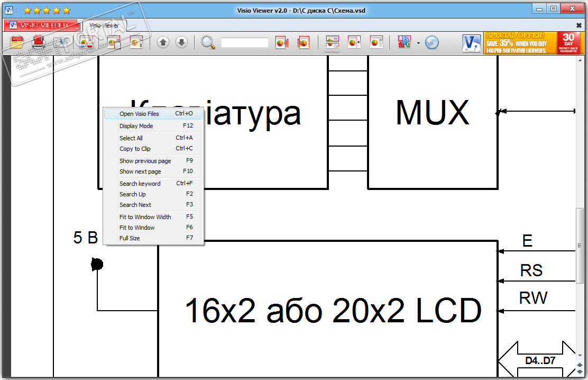The width and height of the screenshot is (588, 380).
Task: Click the magnifying glass search icon
Action: click(x=208, y=42)
